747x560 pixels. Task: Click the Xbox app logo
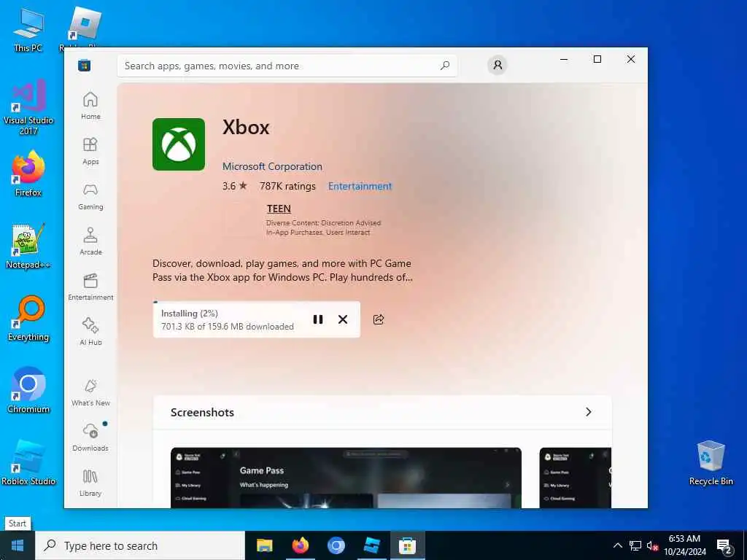tap(179, 144)
